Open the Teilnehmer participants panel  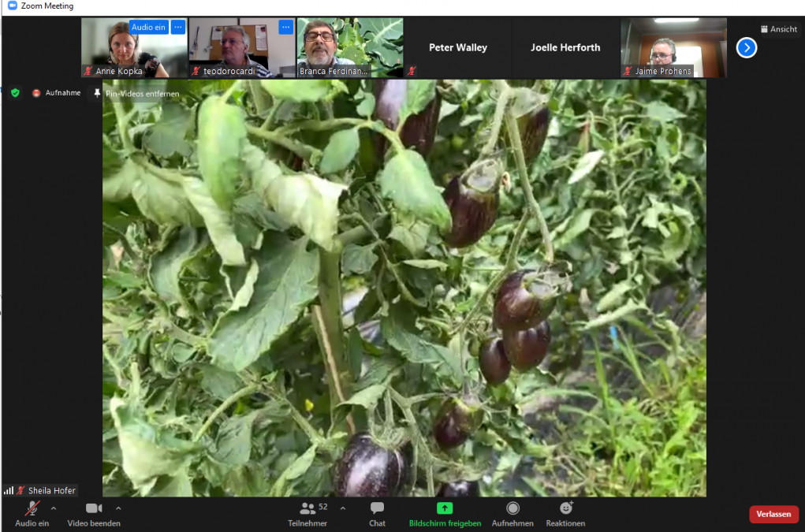(307, 509)
